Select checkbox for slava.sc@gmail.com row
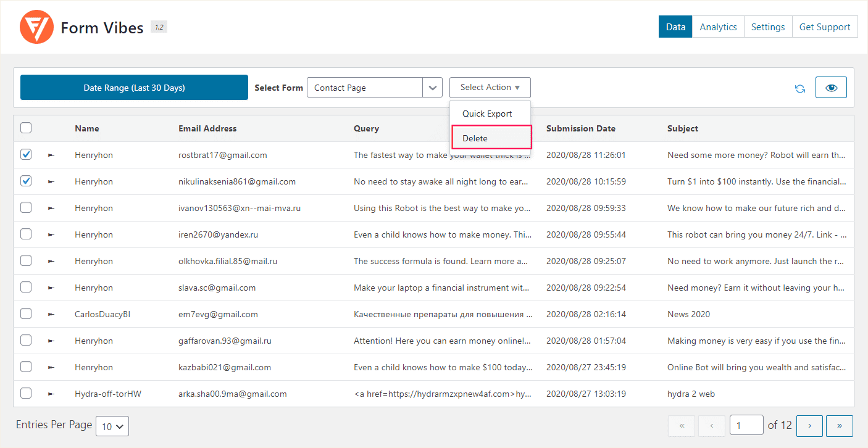Screen dimensions: 868x448 pos(26,288)
